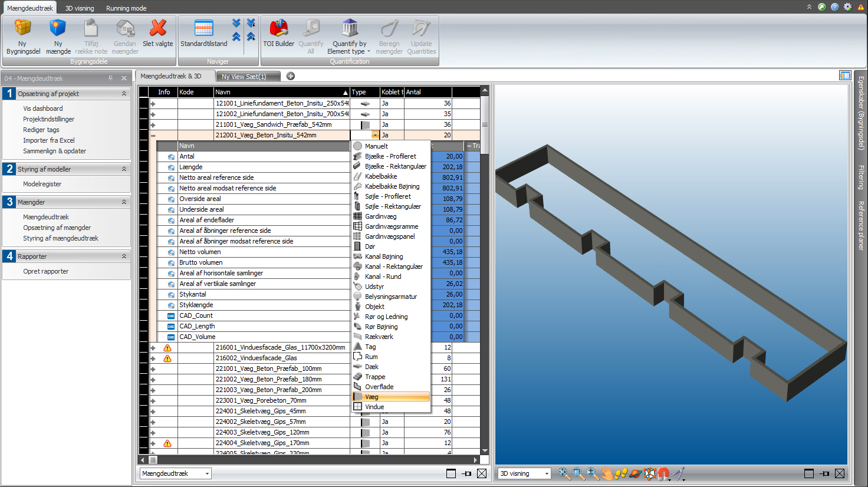Toggle the panel layout icon above 3D view
This screenshot has height=487, width=868.
[844, 75]
